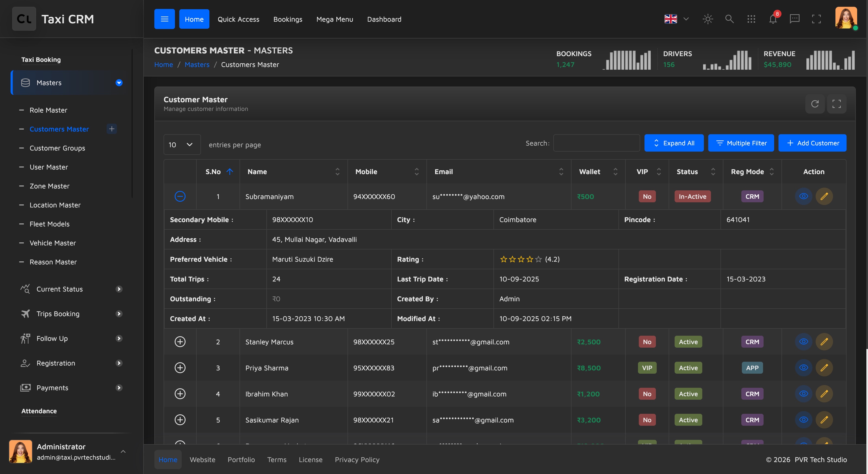Expand the Current Status section arrow
This screenshot has height=474, width=868.
[119, 289]
